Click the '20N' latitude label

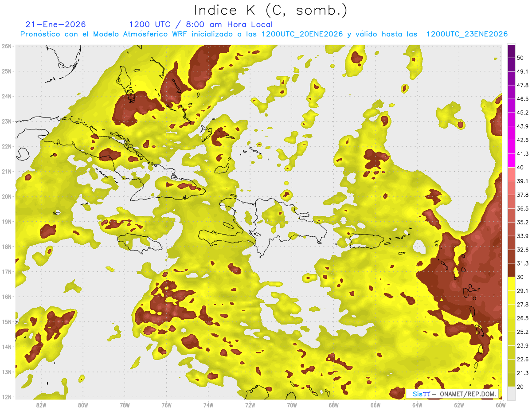[7, 196]
